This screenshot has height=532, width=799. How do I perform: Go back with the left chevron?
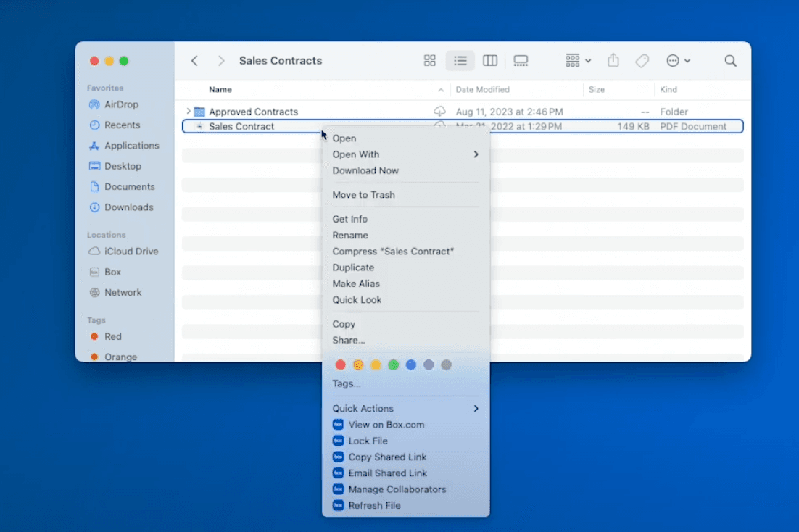pos(194,61)
